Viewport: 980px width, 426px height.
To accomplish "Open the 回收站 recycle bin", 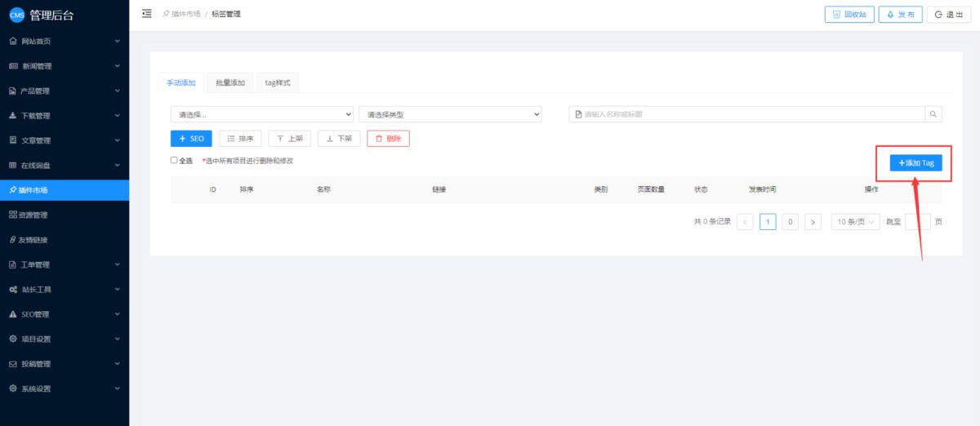I will point(849,15).
